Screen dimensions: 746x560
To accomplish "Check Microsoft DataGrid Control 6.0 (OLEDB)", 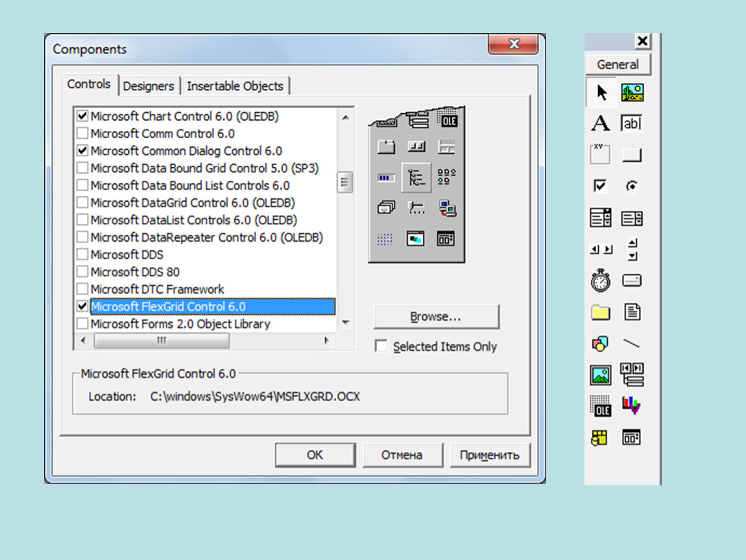I will pos(82,202).
